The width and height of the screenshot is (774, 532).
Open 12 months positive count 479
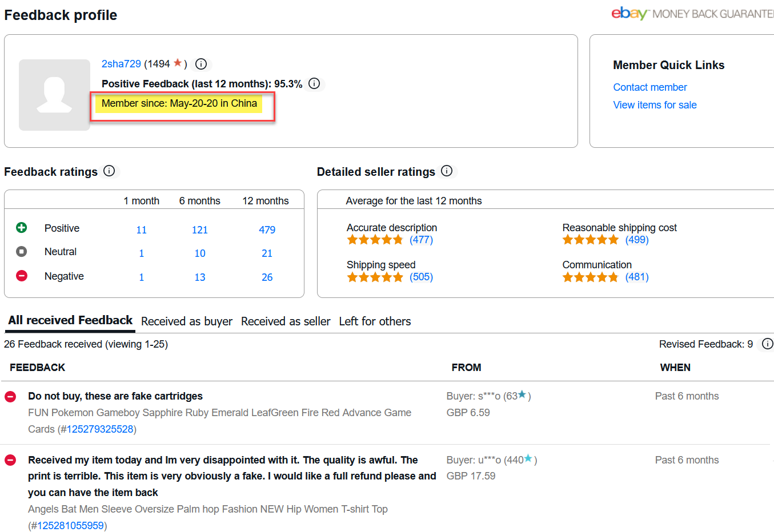coord(267,230)
